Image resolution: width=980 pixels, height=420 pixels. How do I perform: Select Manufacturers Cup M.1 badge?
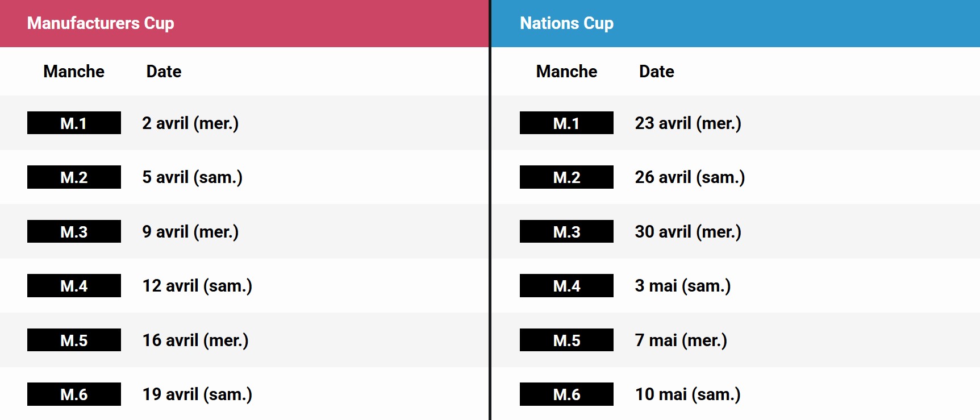point(74,123)
